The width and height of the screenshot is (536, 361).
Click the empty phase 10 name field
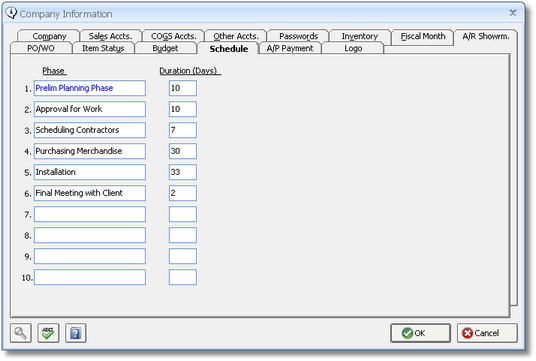pos(90,277)
